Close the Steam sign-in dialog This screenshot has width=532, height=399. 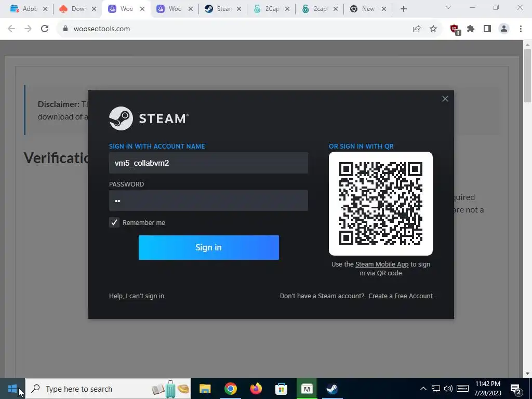tap(445, 99)
